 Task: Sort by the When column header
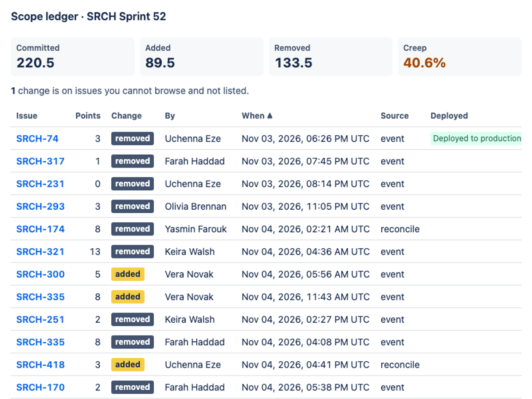[x=257, y=116]
